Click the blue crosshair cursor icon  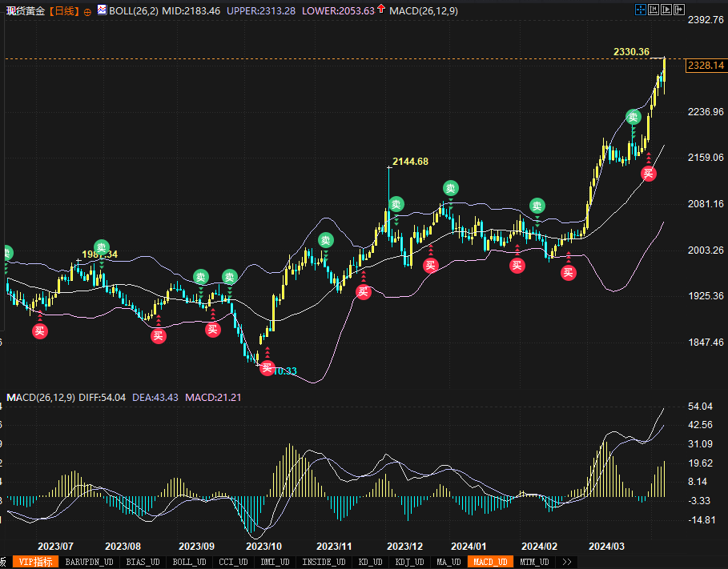click(x=639, y=10)
